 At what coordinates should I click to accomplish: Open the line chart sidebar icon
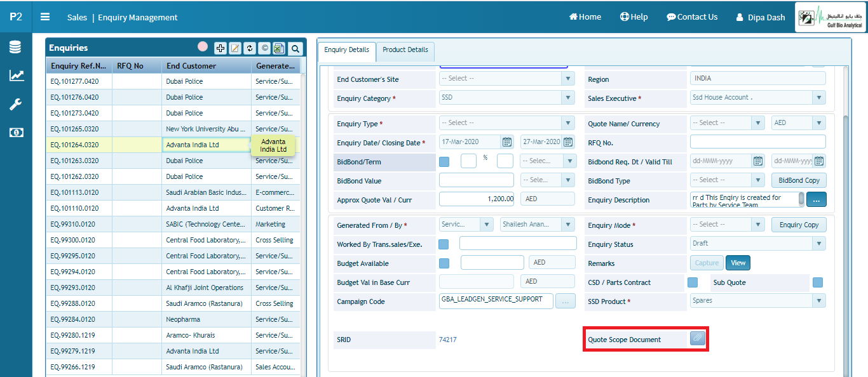[x=16, y=76]
